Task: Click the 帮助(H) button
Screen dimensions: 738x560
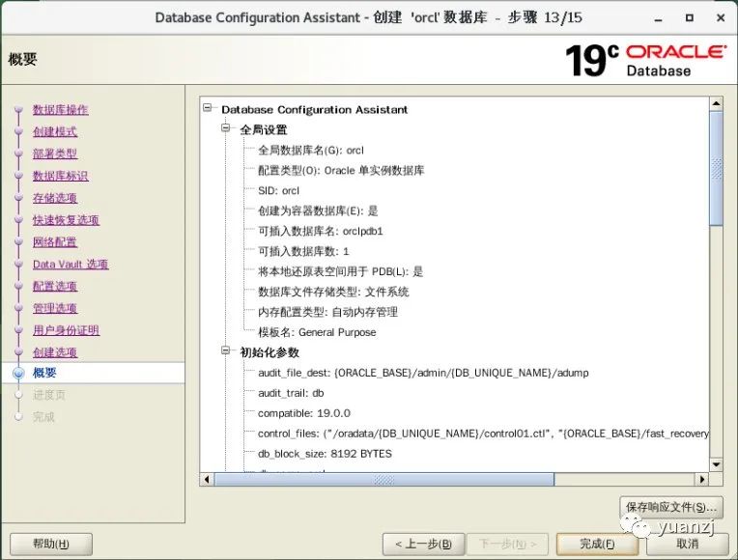Action: click(51, 545)
